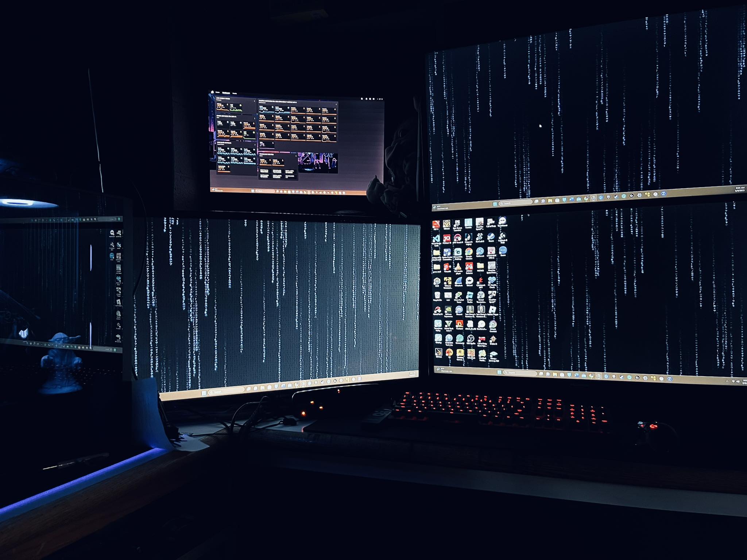Click the Search box on lower-right monitor taskbar
Viewport: 747px width, 560px height.
point(519,373)
